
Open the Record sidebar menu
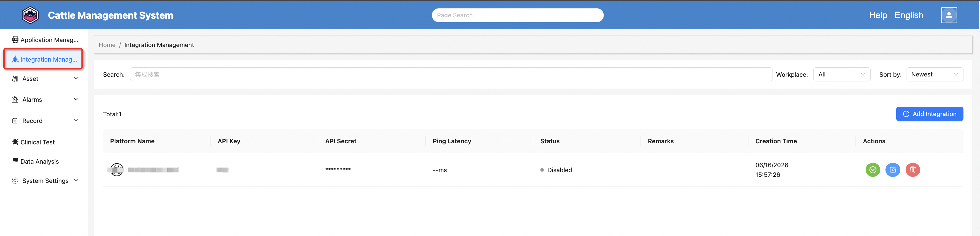coord(45,121)
